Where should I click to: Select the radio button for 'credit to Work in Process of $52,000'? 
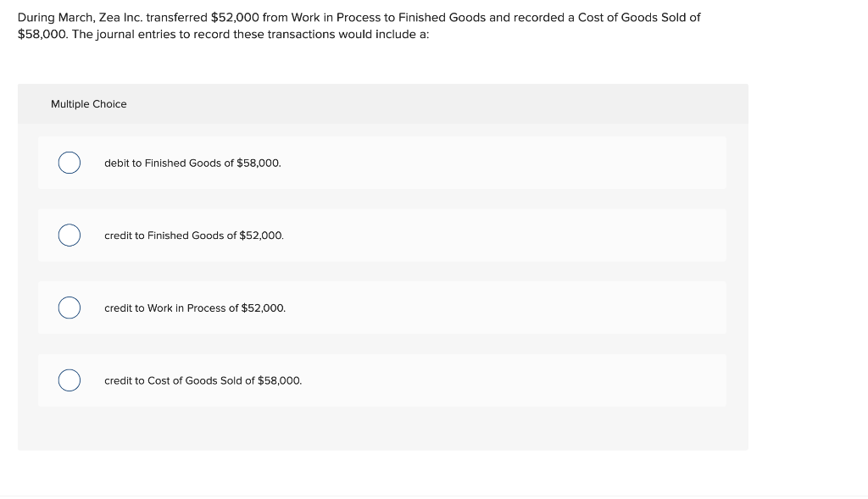(x=69, y=308)
